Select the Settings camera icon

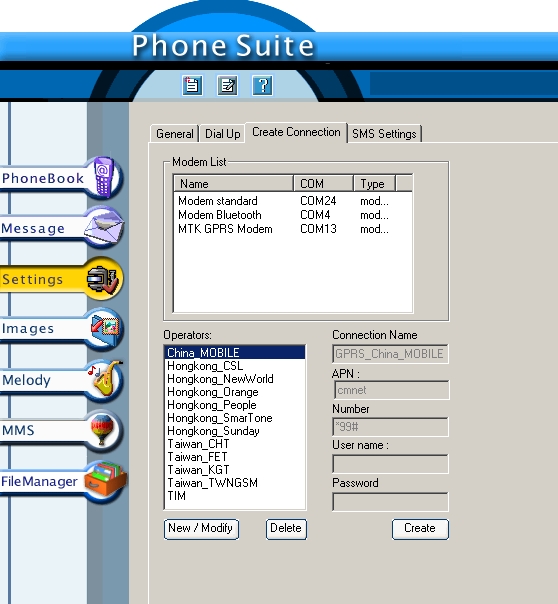coord(102,279)
